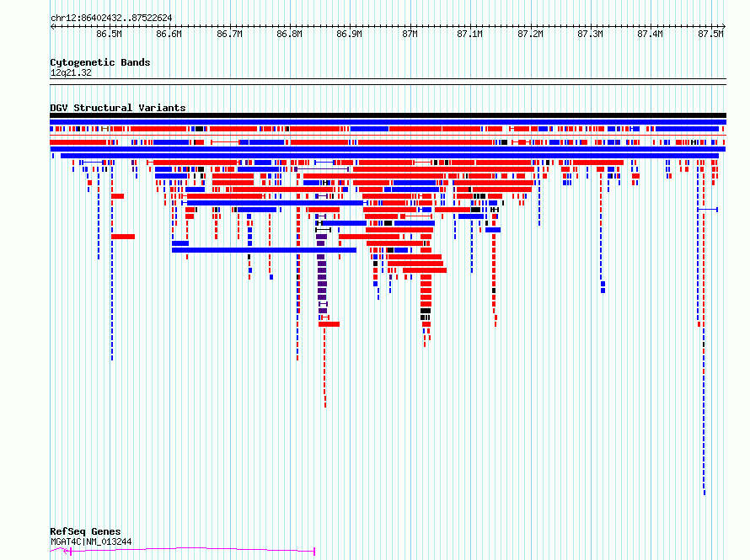Click the magenta MGAT4C gene glyph
This screenshot has height=560, width=750.
tap(182, 551)
